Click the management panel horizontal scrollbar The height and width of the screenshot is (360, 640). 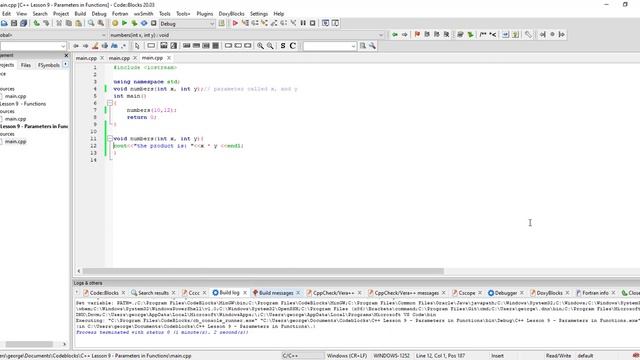click(x=29, y=344)
